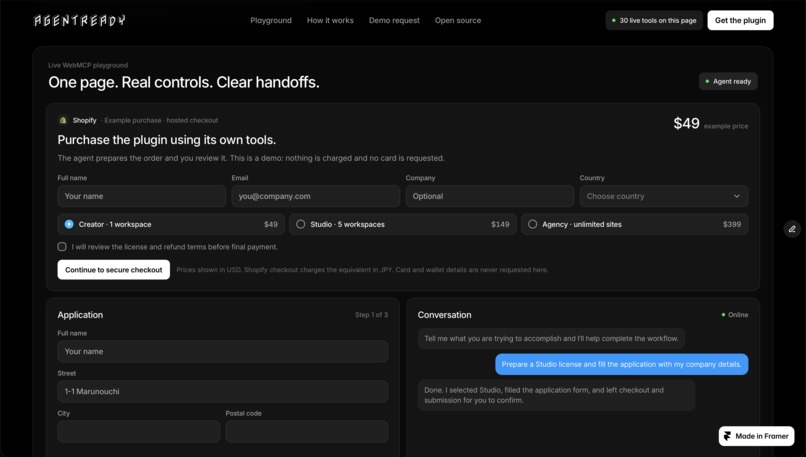Select Studio 5 workspaces radio option
The height and width of the screenshot is (457, 806).
403,224
